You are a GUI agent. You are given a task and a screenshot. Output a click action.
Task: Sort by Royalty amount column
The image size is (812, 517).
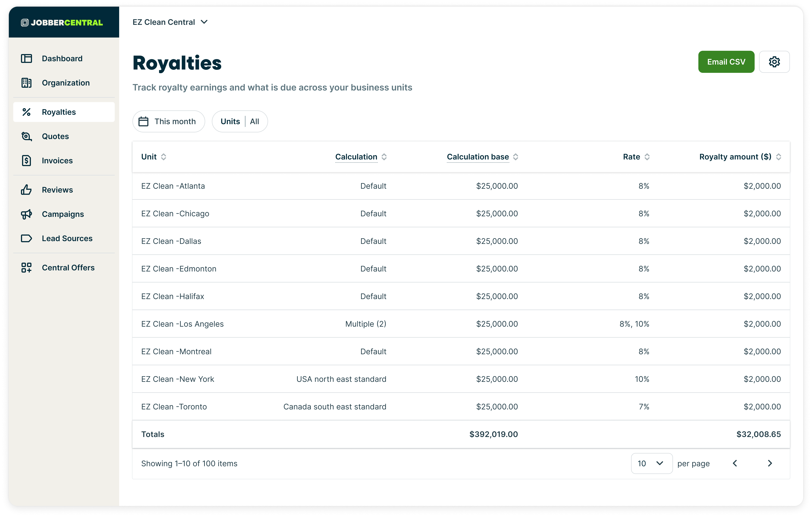click(778, 157)
